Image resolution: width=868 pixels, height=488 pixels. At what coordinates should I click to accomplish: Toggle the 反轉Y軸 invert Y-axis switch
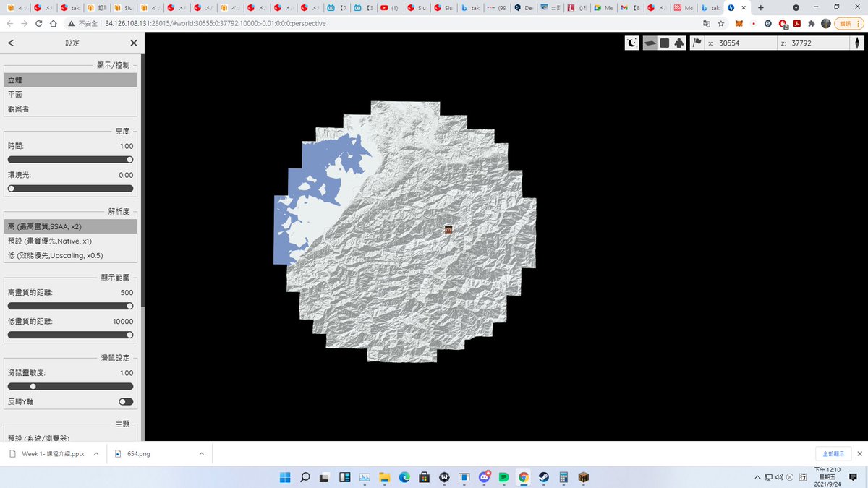coord(126,401)
